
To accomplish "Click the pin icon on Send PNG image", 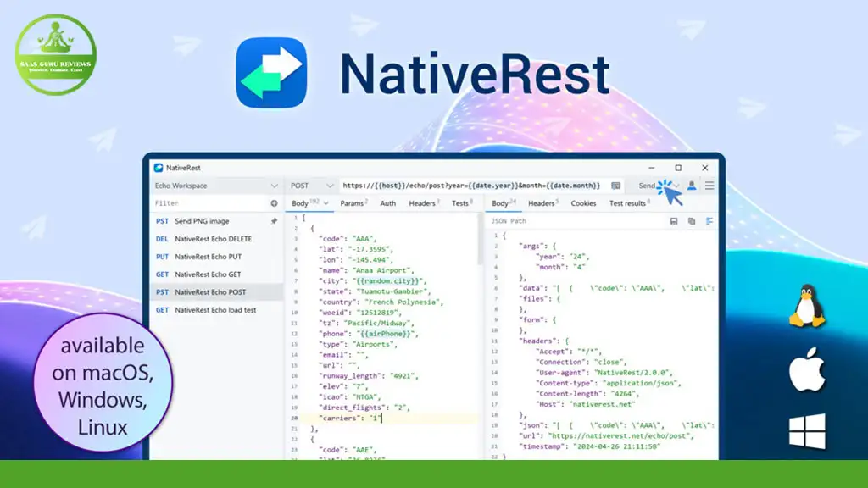I will coord(274,221).
